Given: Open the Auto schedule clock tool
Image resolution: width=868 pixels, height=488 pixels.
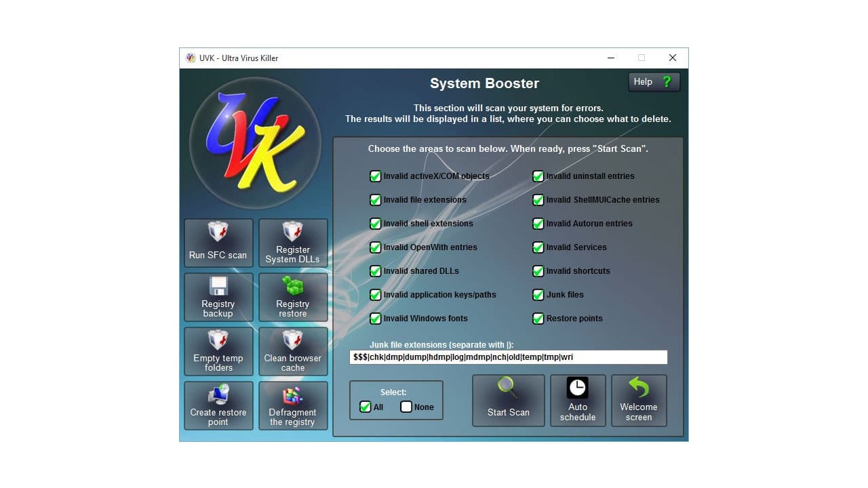Looking at the screenshot, I should point(578,400).
